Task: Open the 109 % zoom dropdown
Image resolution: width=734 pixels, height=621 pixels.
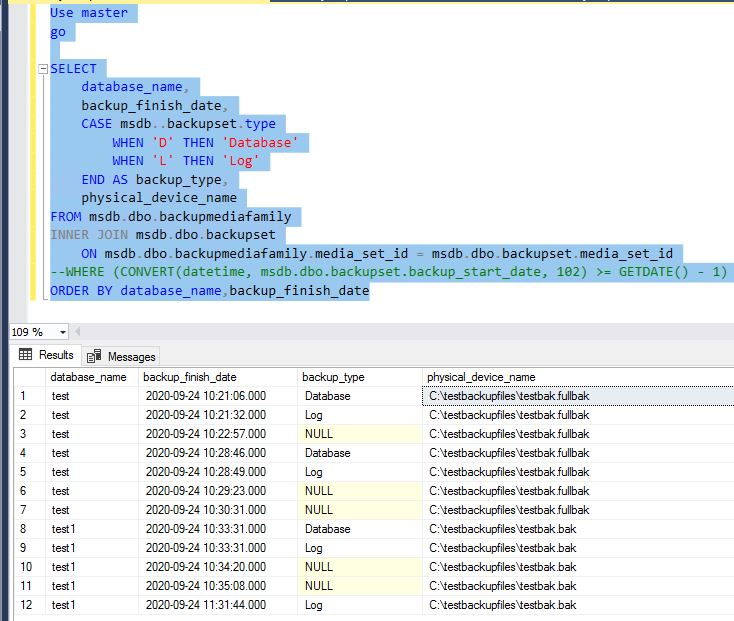Action: tap(63, 332)
